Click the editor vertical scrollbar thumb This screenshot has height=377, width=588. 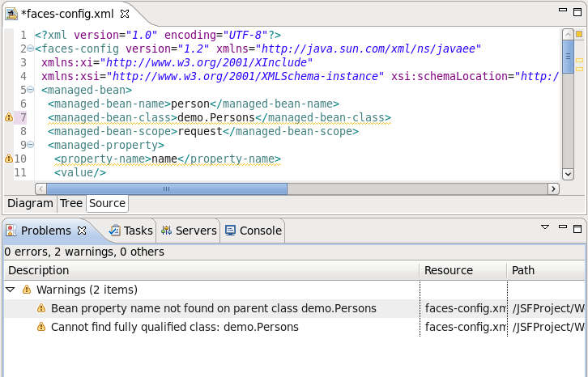[568, 57]
